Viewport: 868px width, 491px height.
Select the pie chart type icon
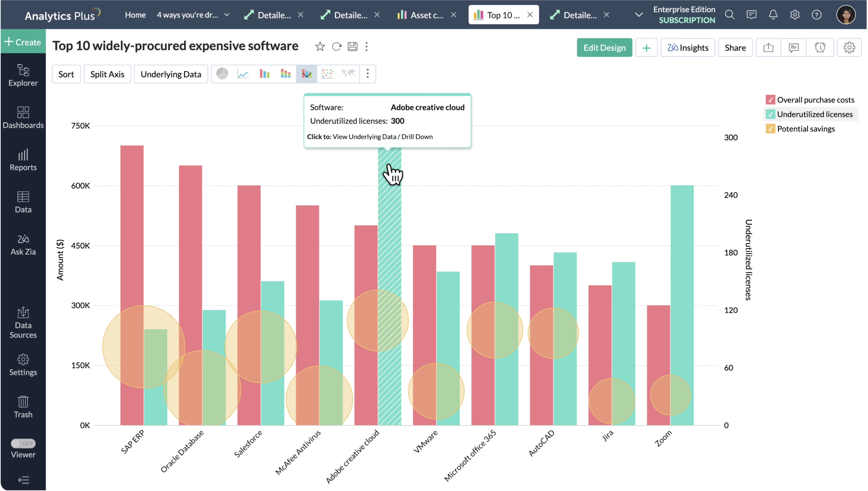tap(222, 74)
